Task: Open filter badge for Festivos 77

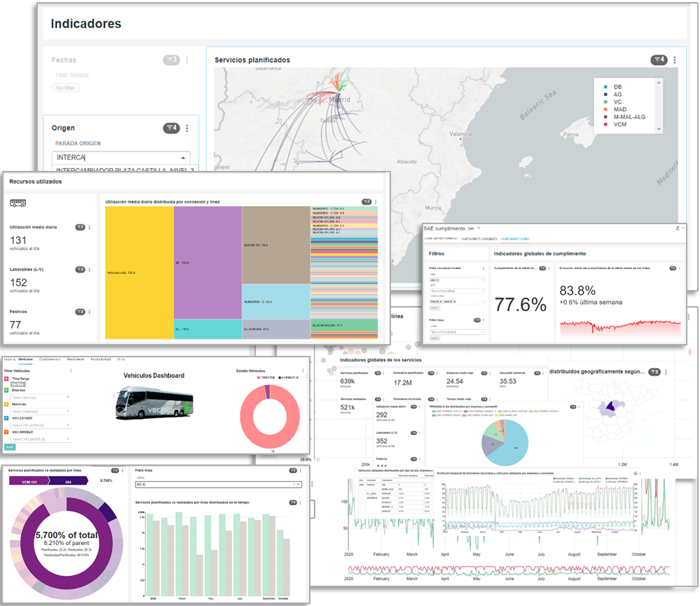Action: click(80, 312)
